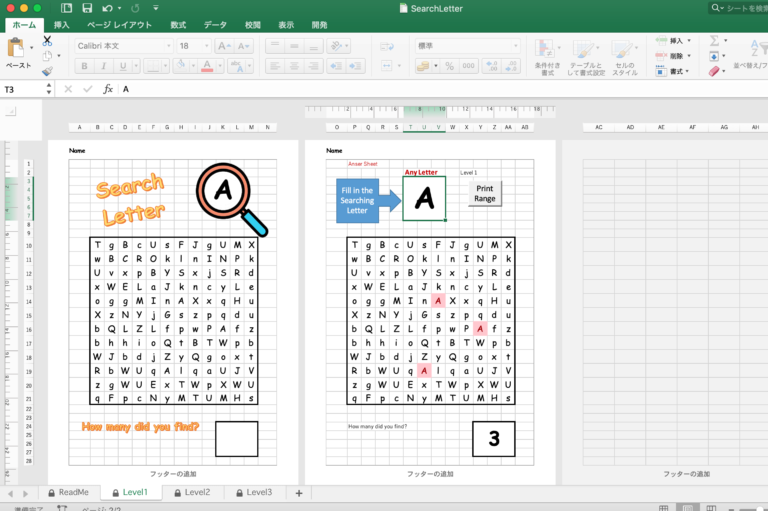Click the merge cells icon
The image size is (768, 511).
click(x=386, y=66)
